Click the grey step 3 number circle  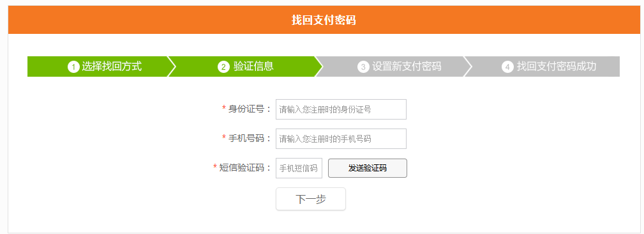coord(363,66)
